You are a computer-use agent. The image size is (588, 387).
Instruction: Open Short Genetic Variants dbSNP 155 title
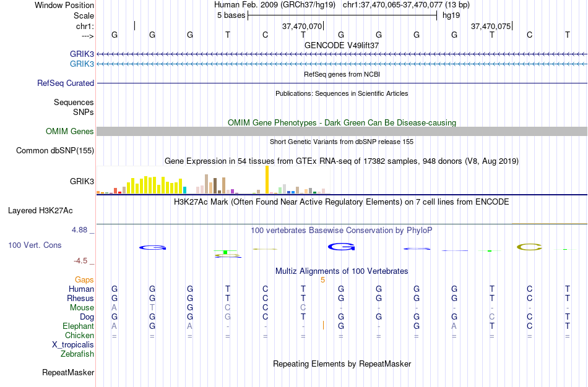(342, 142)
